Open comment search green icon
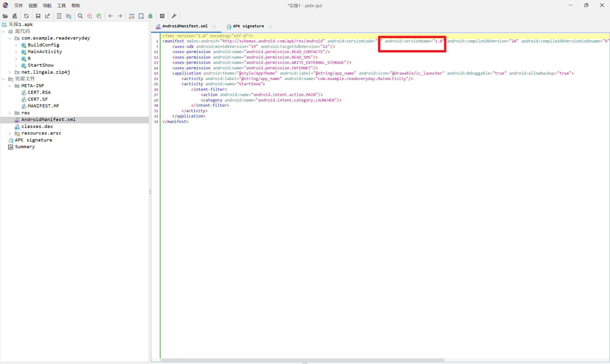 99,16
